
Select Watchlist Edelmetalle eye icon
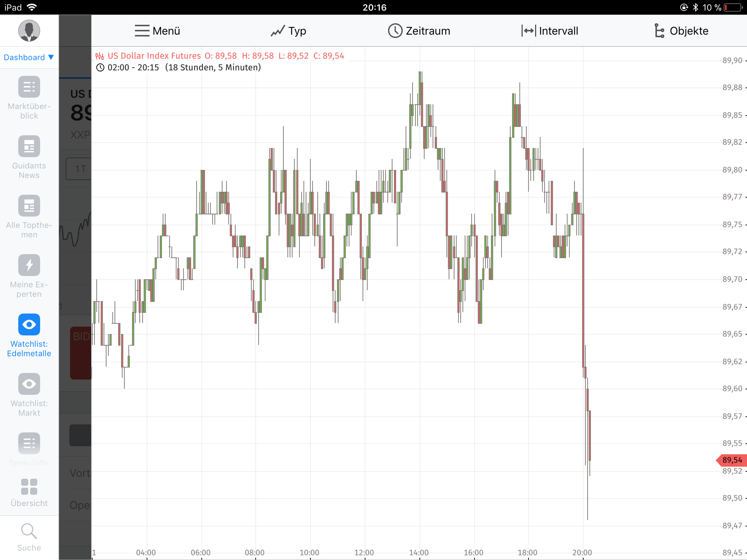click(29, 324)
